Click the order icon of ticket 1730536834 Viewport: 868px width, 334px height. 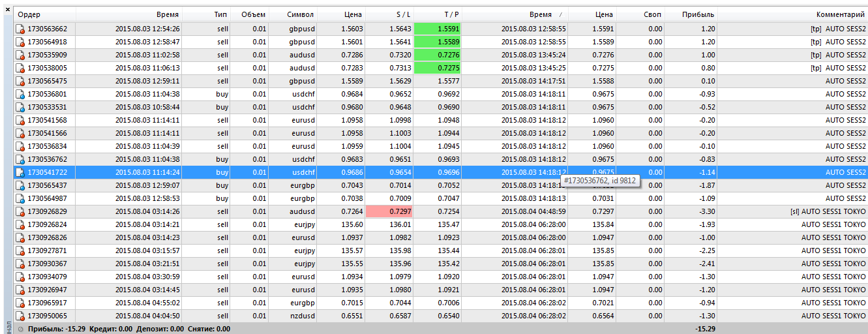point(20,146)
